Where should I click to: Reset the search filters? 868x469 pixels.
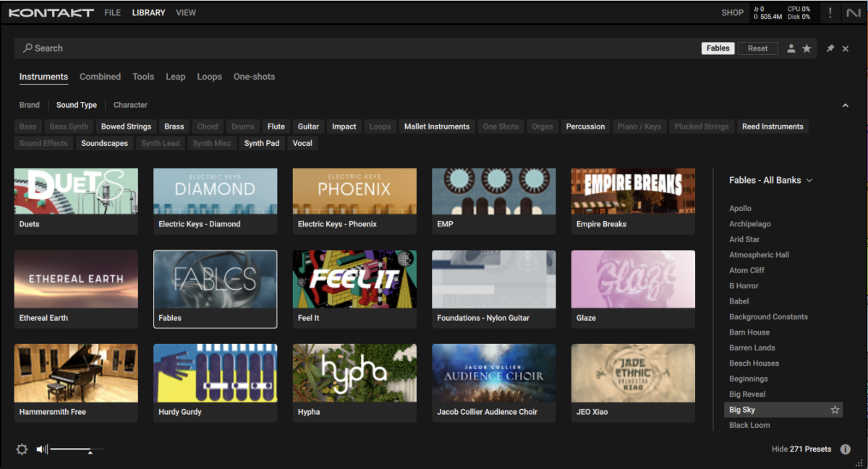(758, 48)
